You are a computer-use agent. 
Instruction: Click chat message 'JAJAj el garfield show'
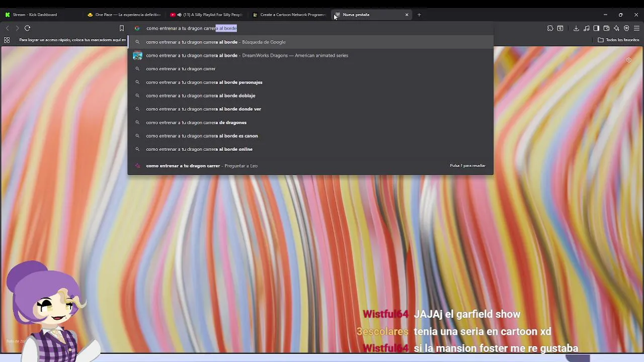tap(467, 314)
